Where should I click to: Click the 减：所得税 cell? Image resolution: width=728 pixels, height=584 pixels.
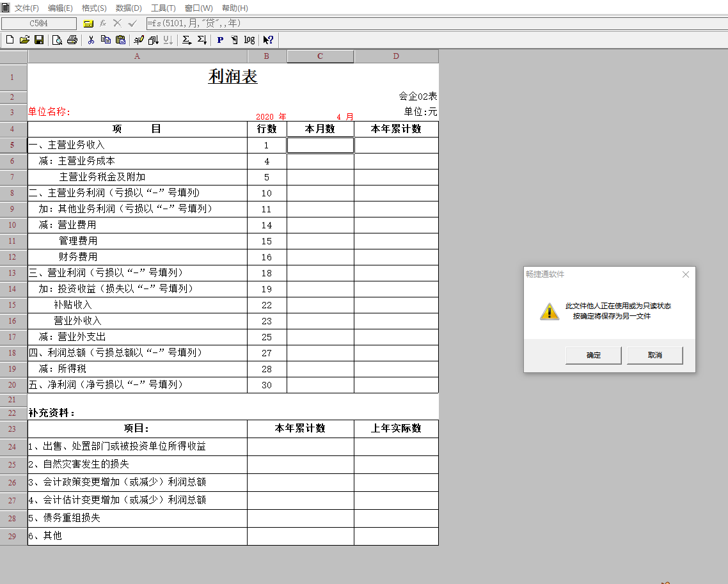tap(138, 368)
